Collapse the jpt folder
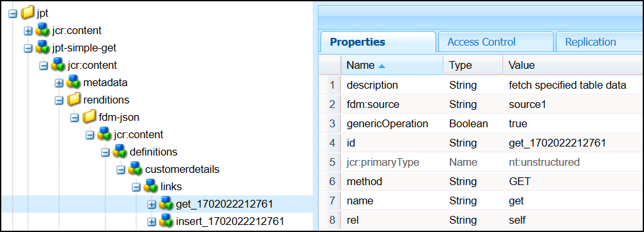644x232 pixels. click(13, 13)
